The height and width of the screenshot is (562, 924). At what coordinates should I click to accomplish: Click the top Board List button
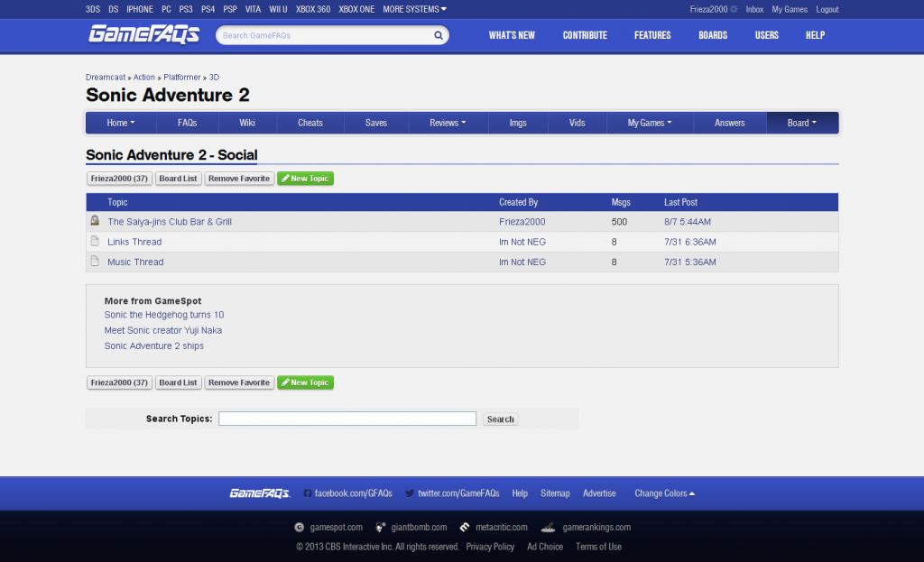[x=178, y=179]
